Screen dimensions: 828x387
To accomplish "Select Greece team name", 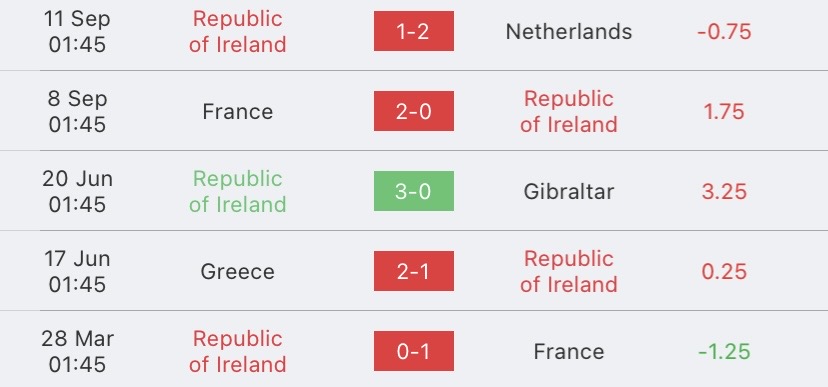I will click(x=238, y=271).
